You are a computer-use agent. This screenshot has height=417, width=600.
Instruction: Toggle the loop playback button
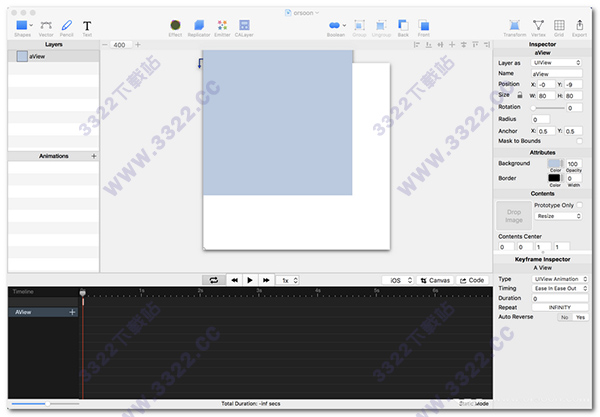click(214, 280)
